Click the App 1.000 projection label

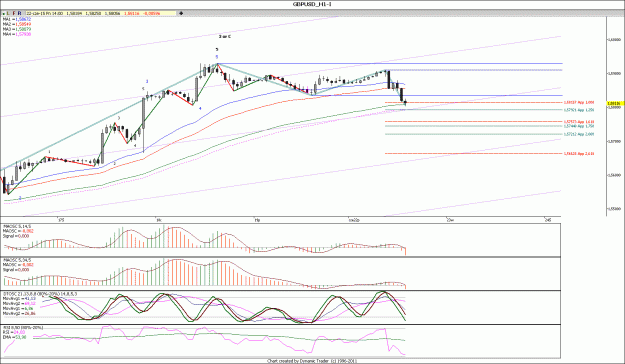[x=579, y=102]
